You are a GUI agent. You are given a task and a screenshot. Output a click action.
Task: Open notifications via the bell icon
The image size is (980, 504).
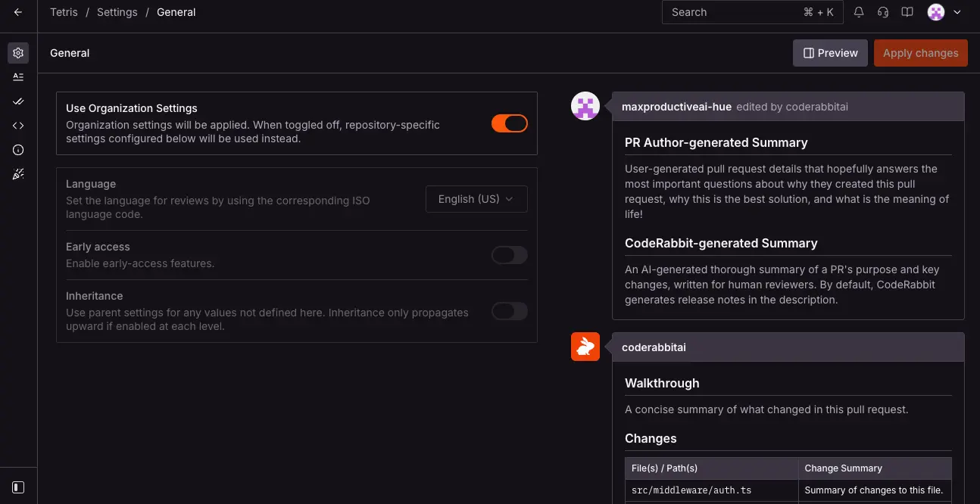[858, 12]
